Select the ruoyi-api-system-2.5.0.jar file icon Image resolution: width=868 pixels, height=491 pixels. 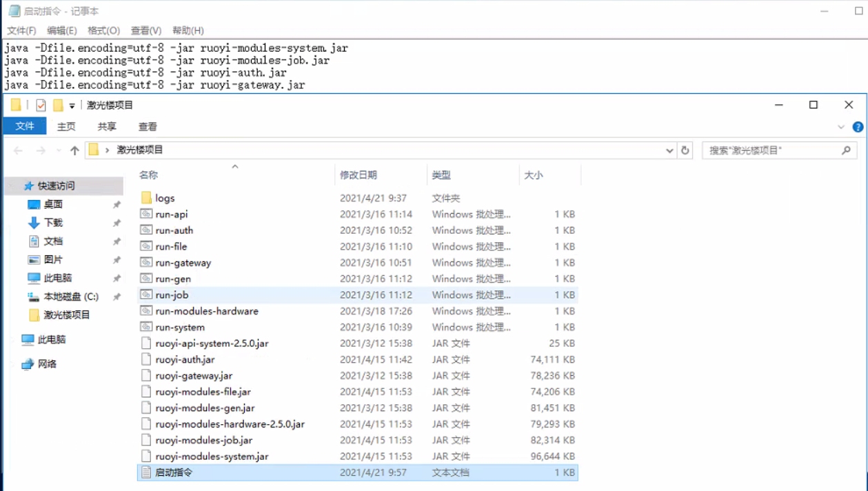pos(146,343)
